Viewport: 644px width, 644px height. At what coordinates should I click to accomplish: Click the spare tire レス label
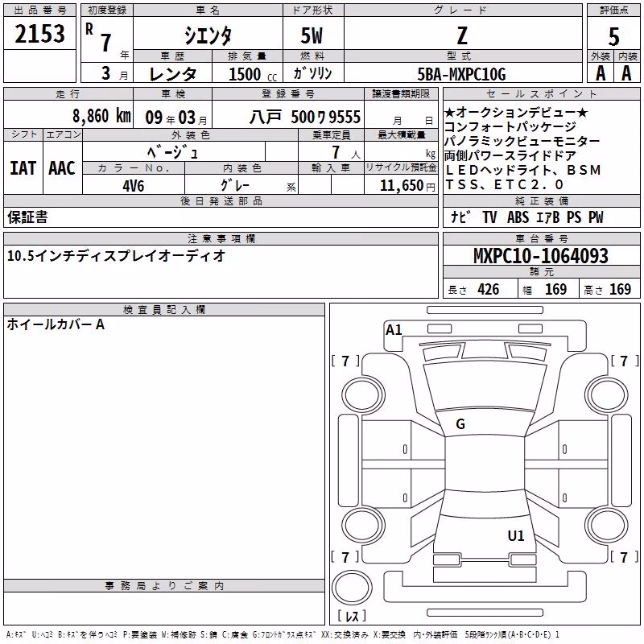[352, 616]
